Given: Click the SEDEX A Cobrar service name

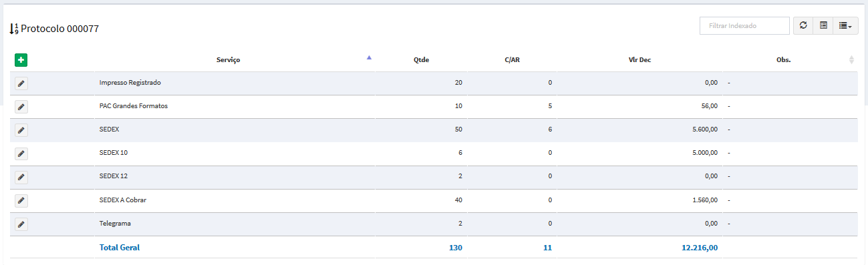Looking at the screenshot, I should click(123, 200).
